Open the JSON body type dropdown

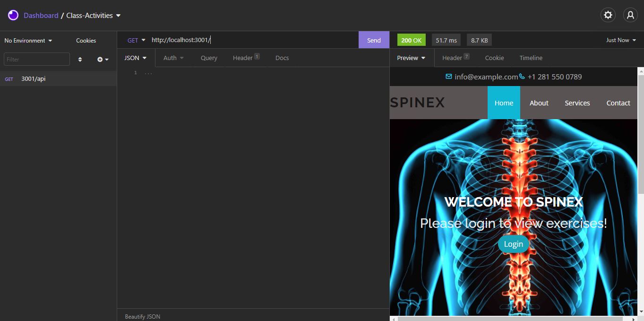pos(135,58)
